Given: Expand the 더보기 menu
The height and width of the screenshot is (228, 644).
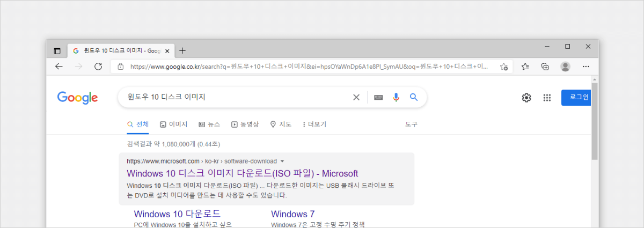Looking at the screenshot, I should pos(314,124).
